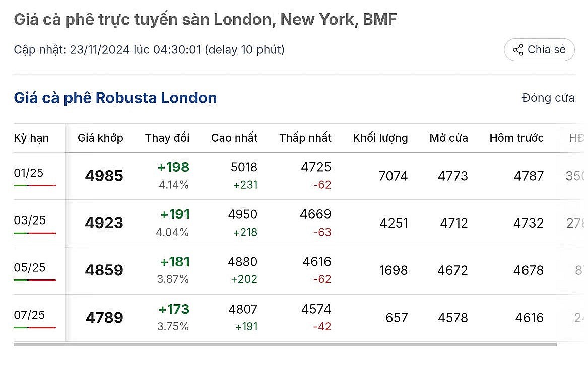
Task: Click the Hôm trước column header
Action: (516, 138)
